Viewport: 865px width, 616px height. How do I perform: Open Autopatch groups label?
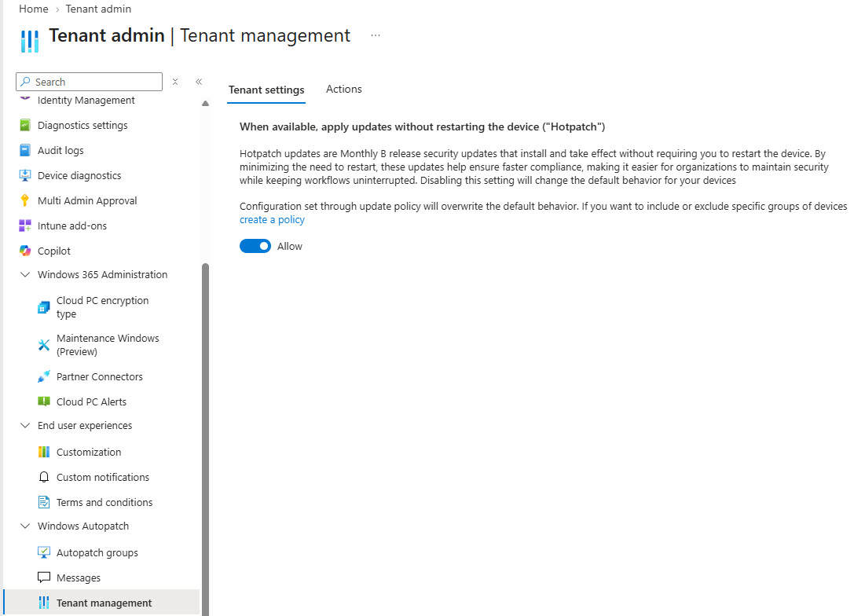(x=97, y=552)
